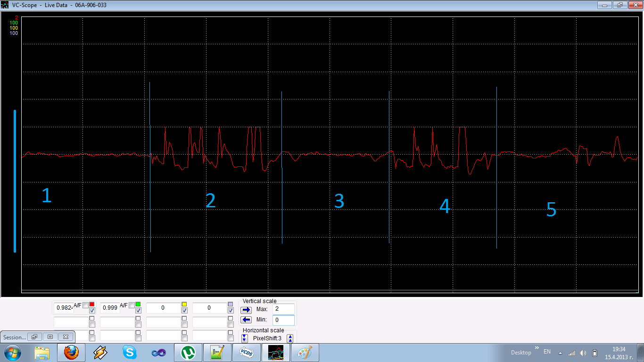
Task: Restore the Session window
Action: tap(34, 337)
